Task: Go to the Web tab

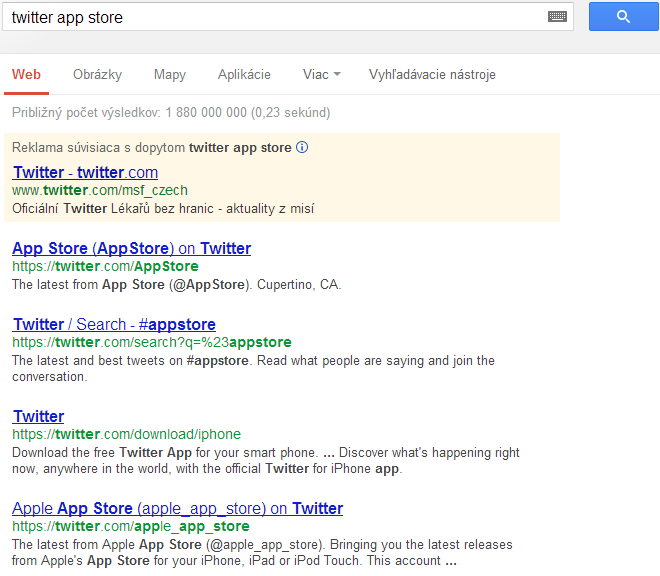Action: pos(26,75)
